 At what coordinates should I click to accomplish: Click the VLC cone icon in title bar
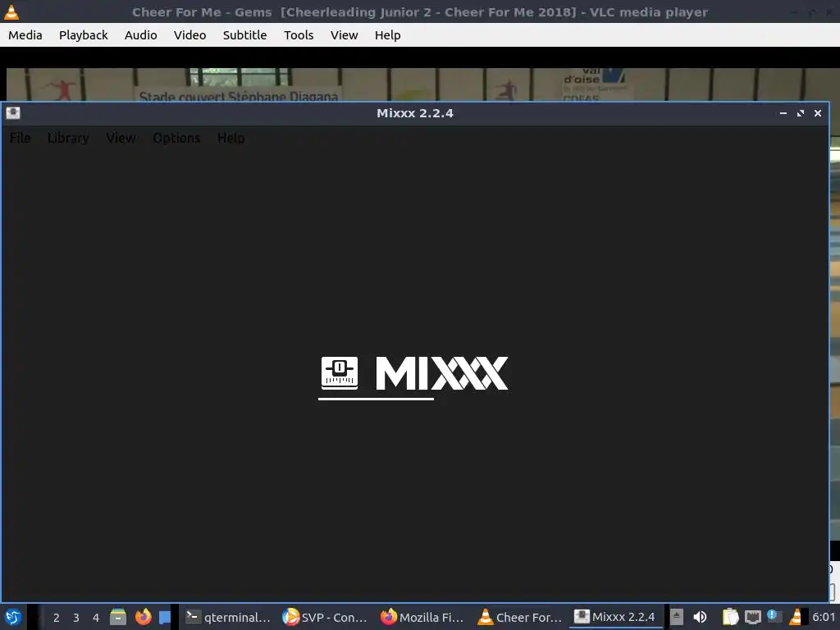11,11
